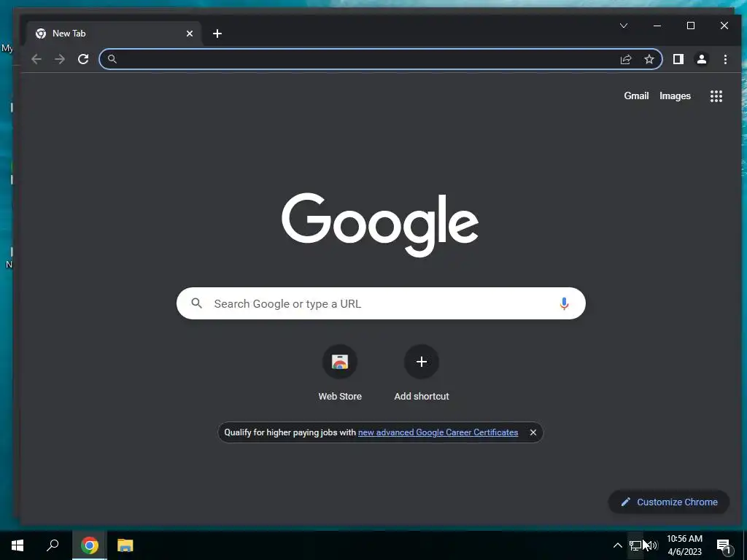
Task: Open the profile avatar menu
Action: coord(701,59)
